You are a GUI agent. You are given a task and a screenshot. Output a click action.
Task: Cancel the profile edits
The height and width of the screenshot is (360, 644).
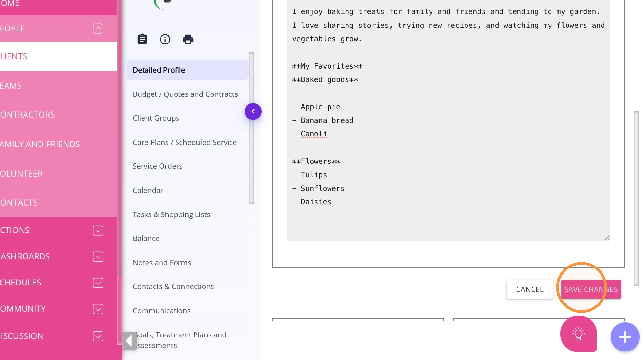pos(530,289)
